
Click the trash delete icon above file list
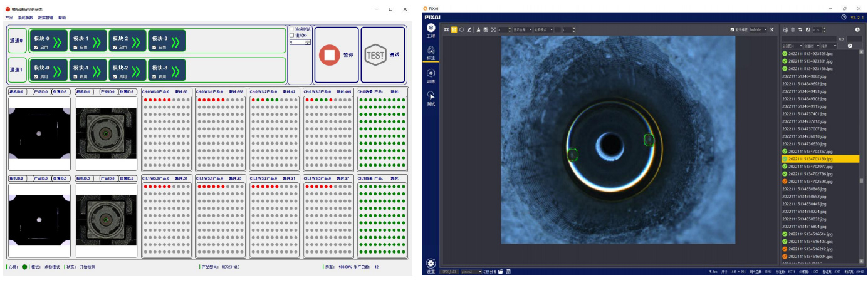point(792,29)
